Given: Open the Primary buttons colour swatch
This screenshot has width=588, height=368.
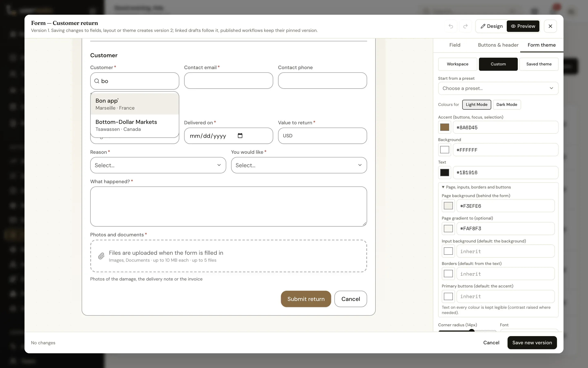Looking at the screenshot, I should [448, 296].
